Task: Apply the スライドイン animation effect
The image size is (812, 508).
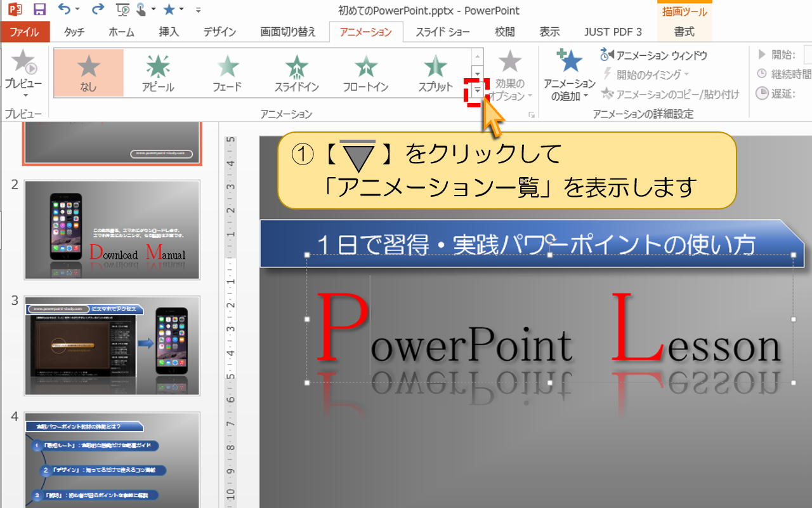Action: pos(297,72)
